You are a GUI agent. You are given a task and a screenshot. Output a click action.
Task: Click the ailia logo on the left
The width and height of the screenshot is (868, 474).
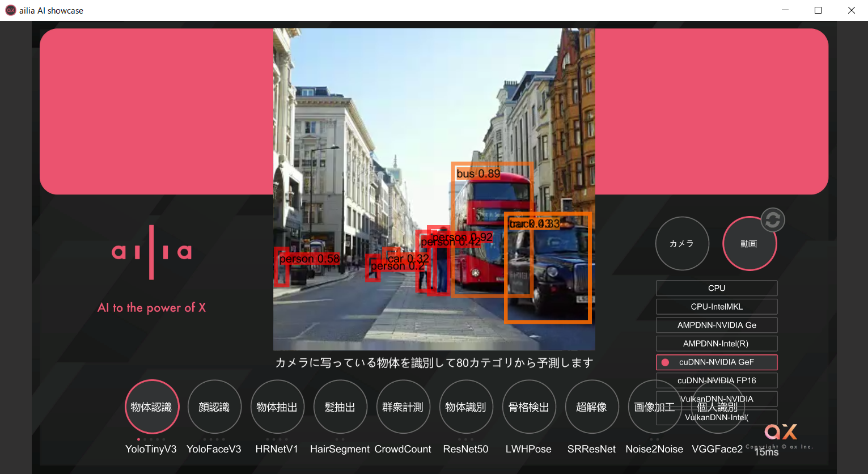(x=151, y=252)
